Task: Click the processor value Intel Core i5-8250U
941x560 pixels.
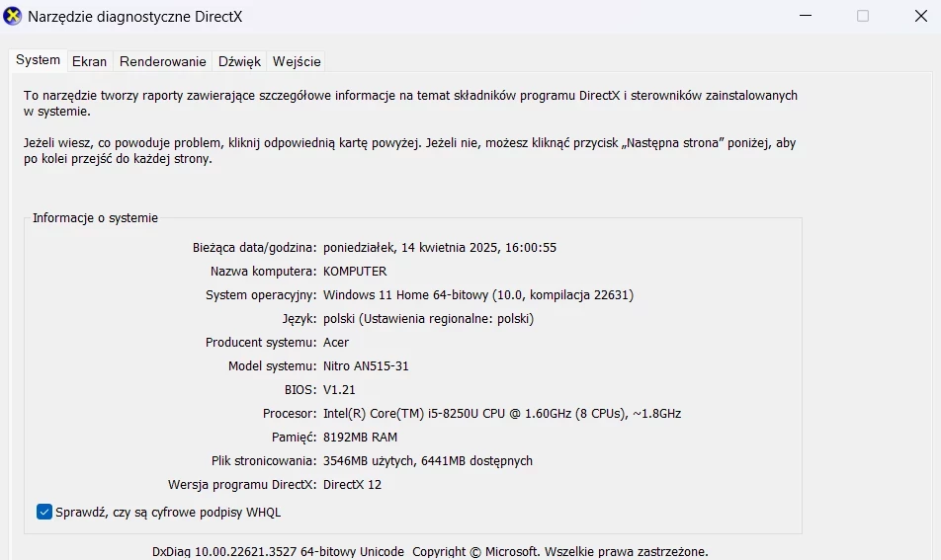Action: click(x=502, y=413)
